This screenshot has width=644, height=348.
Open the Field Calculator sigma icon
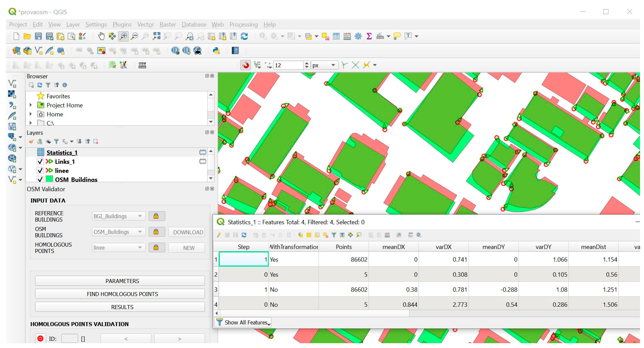[x=369, y=36]
